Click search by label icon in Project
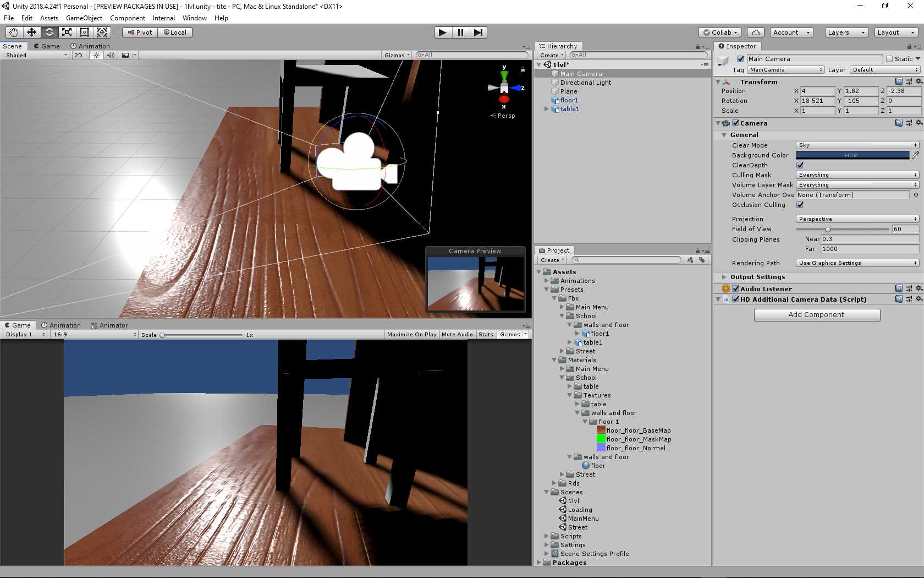 click(702, 260)
